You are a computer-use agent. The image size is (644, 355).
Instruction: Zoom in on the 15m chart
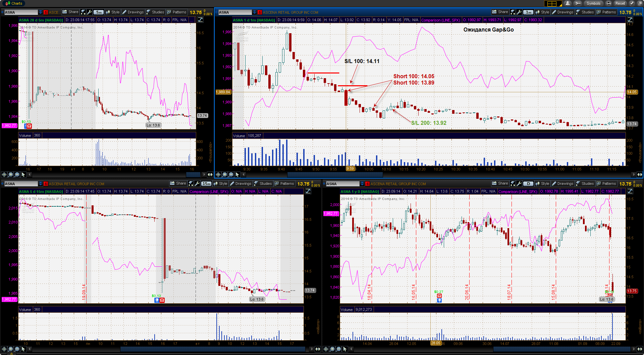tap(10, 349)
